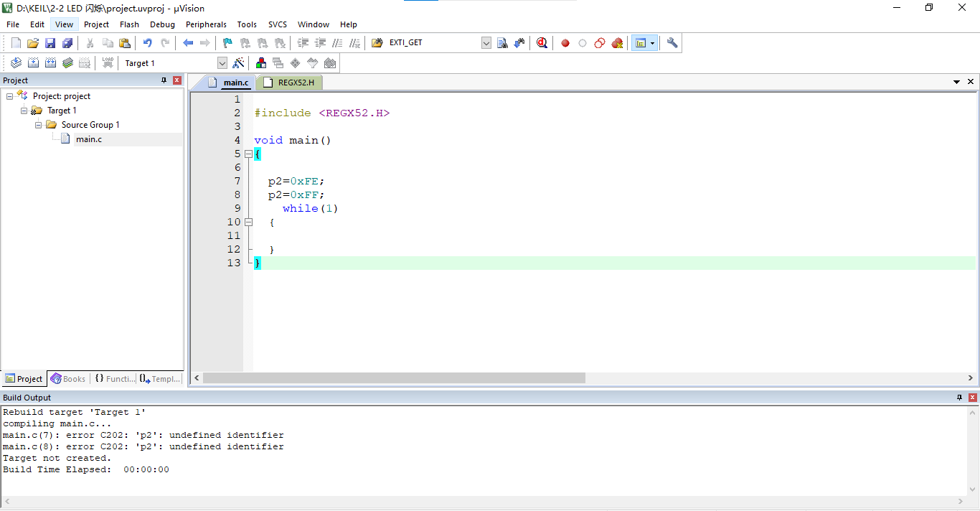Open Configuration wrench icon
The width and height of the screenshot is (980, 511).
click(x=672, y=43)
